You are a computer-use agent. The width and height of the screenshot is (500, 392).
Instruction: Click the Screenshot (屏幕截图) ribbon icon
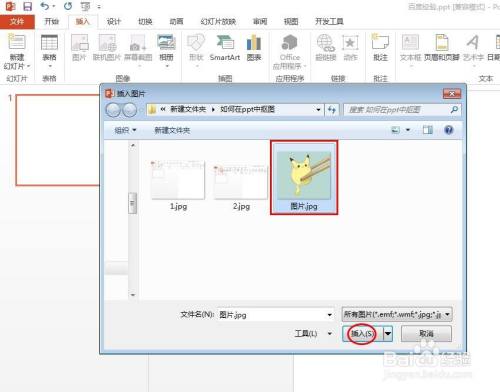[x=138, y=43]
